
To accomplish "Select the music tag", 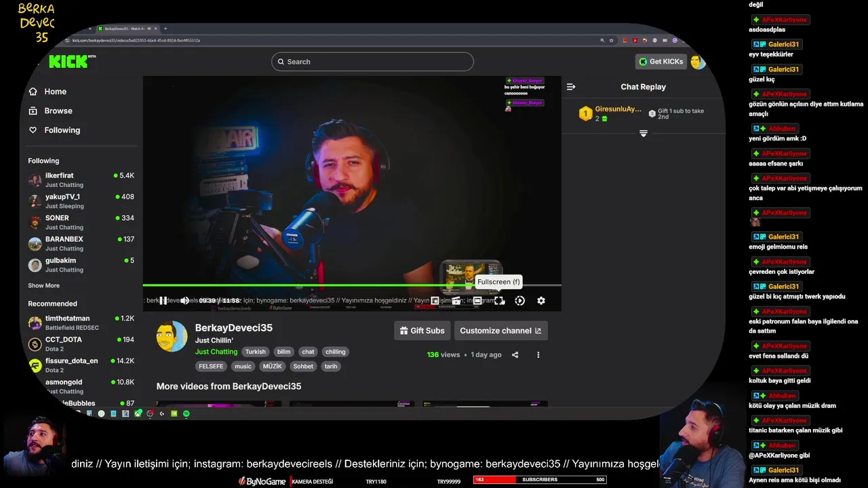I will pos(243,366).
